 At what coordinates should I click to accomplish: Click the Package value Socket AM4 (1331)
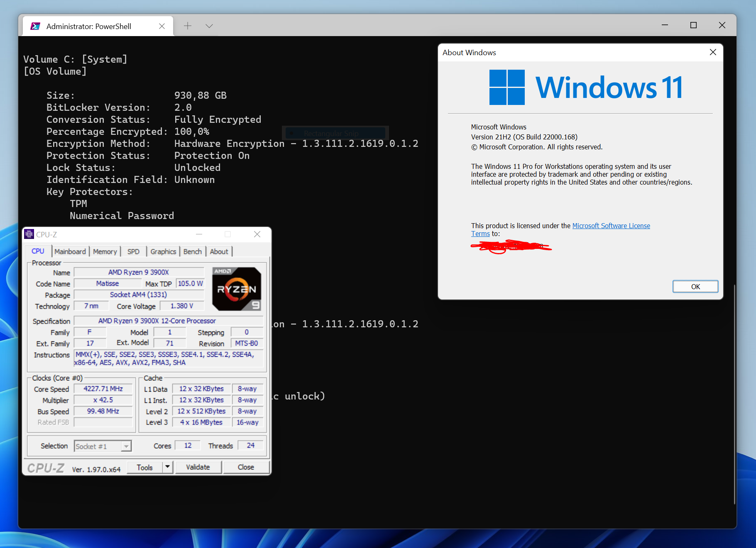click(139, 295)
